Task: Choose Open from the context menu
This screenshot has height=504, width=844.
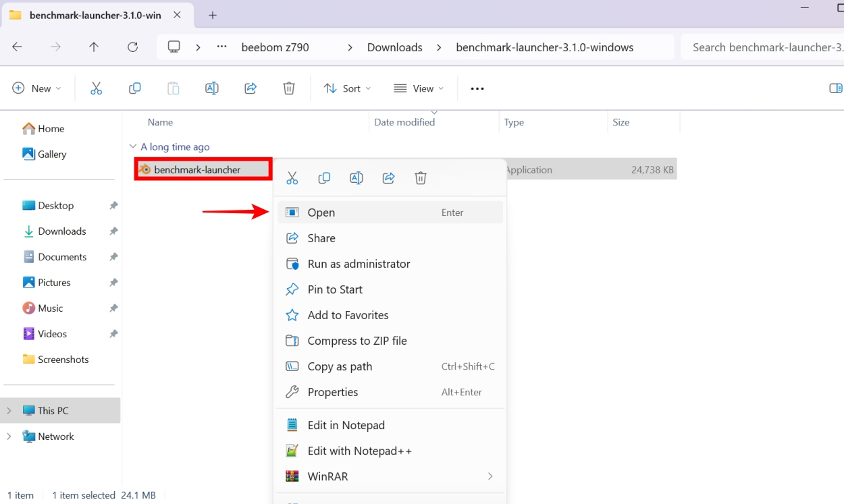Action: 321,213
